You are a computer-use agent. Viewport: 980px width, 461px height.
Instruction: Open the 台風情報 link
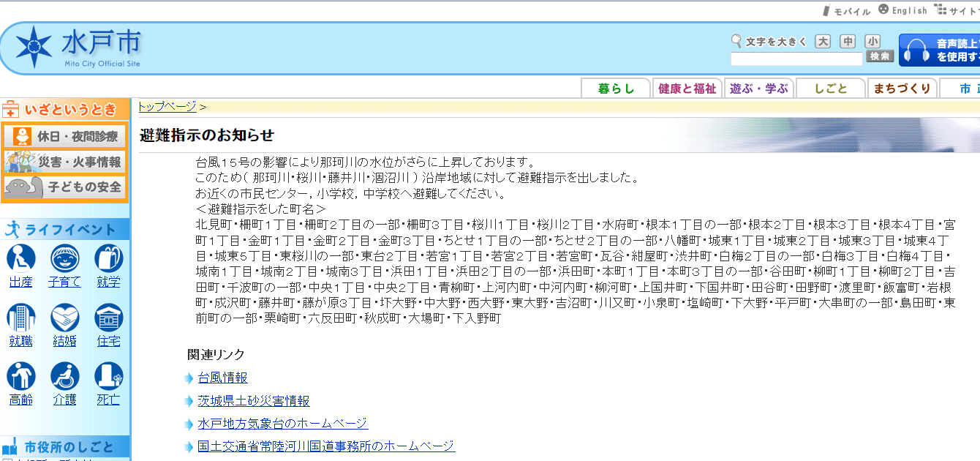(222, 378)
